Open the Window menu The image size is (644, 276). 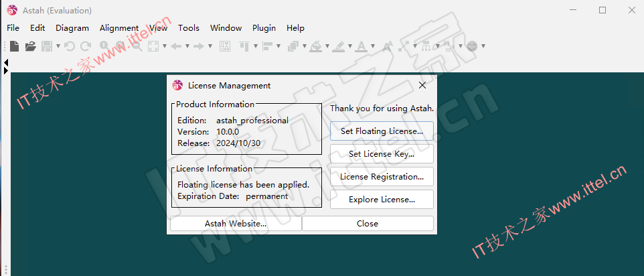(x=226, y=28)
